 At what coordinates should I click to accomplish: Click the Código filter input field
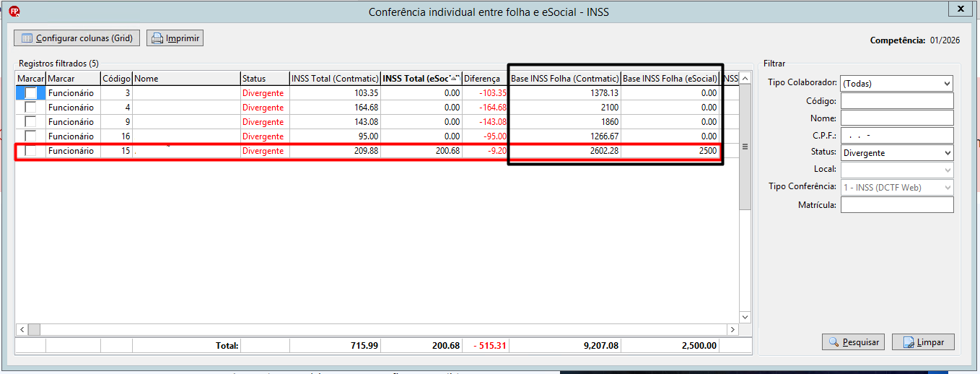897,101
